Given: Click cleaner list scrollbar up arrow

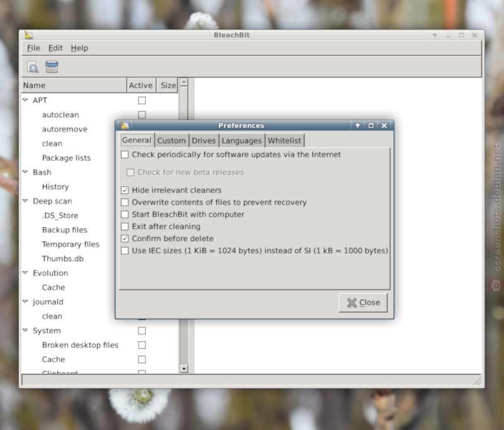Looking at the screenshot, I should (x=184, y=82).
